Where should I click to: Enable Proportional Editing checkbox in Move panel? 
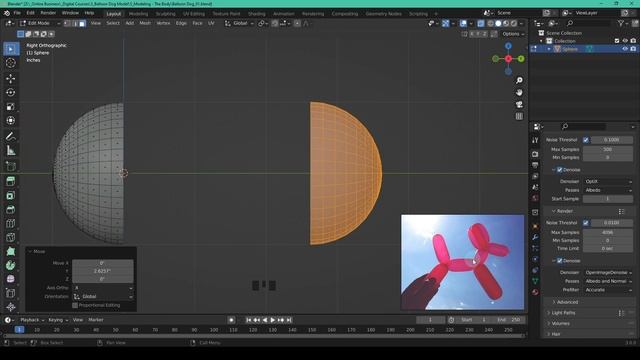(x=75, y=305)
